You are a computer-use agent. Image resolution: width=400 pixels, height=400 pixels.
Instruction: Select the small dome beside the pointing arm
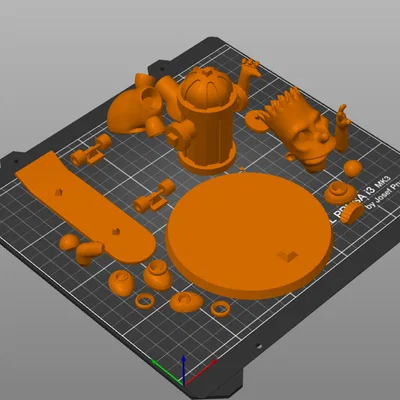353,168
